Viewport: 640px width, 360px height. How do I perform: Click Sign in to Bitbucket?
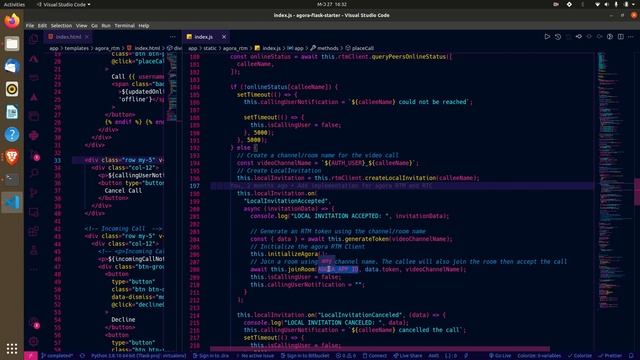(x=305, y=356)
